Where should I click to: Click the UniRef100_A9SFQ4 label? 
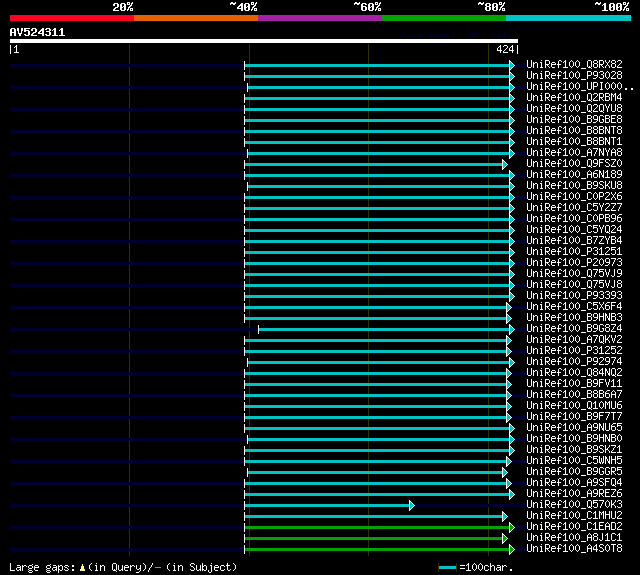[x=574, y=483]
